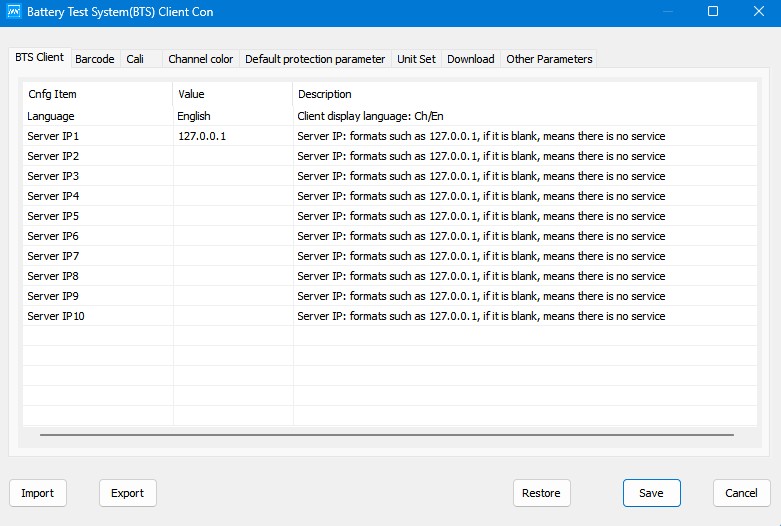781x526 pixels.
Task: Select the Server IP4 row label
Action: [x=53, y=196]
